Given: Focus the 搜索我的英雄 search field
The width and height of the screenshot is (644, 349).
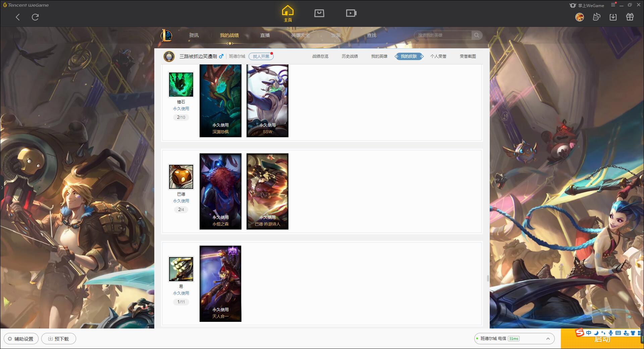Looking at the screenshot, I should click(443, 35).
